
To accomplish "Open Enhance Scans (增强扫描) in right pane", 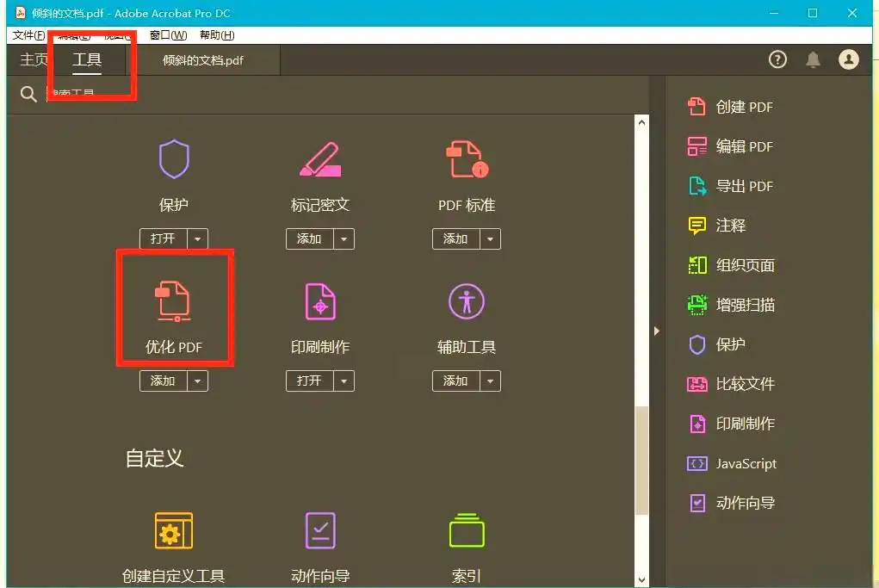I will click(731, 305).
